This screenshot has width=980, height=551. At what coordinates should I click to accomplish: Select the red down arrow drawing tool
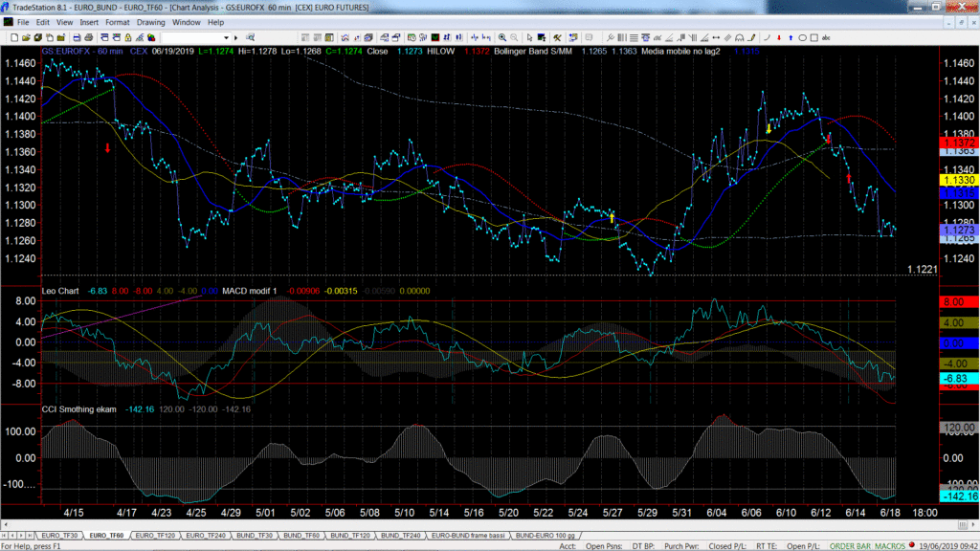point(779,37)
